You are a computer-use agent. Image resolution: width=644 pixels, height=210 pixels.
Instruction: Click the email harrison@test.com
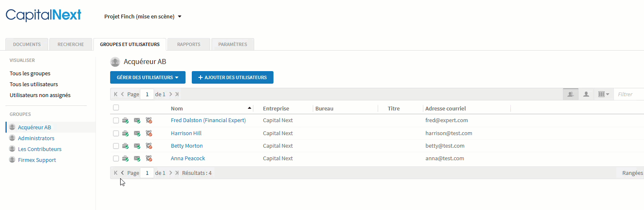[449, 133]
